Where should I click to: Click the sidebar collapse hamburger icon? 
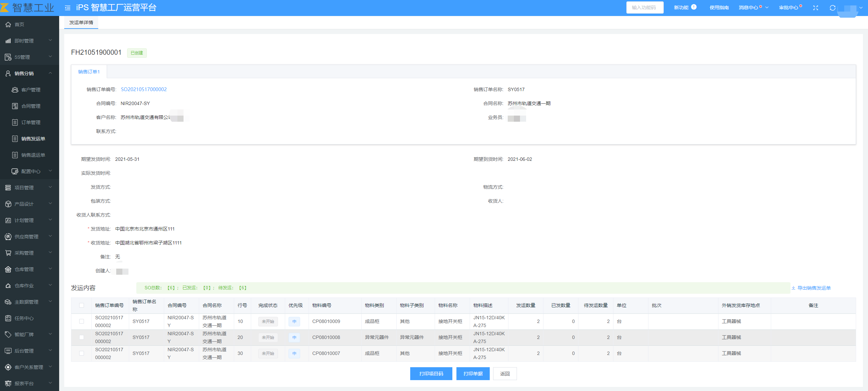[x=68, y=7]
